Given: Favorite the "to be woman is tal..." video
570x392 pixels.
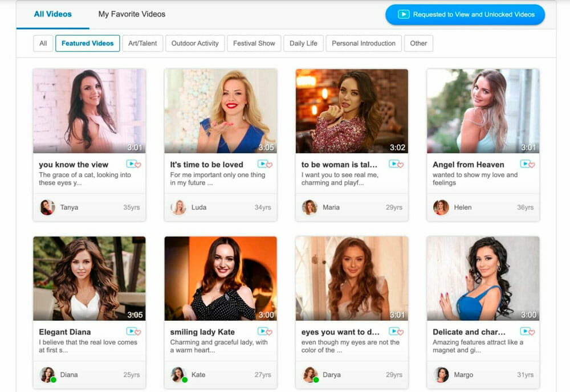Looking at the screenshot, I should pos(400,165).
